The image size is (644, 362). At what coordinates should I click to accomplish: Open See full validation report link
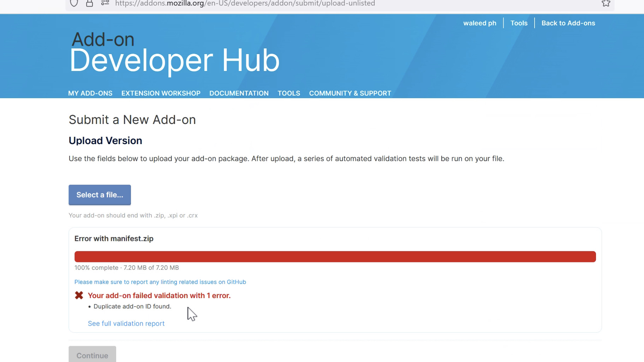tap(126, 324)
